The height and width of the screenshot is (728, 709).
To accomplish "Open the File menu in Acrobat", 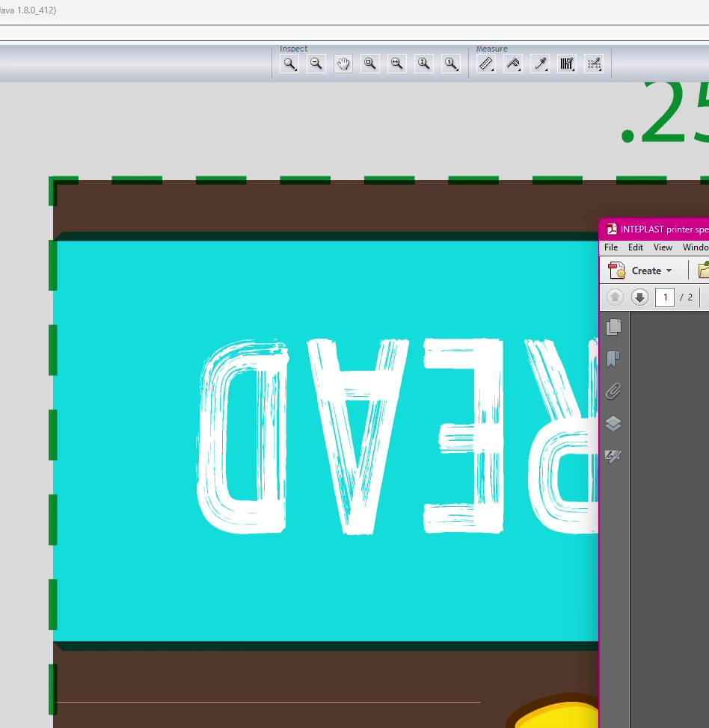I will point(611,247).
